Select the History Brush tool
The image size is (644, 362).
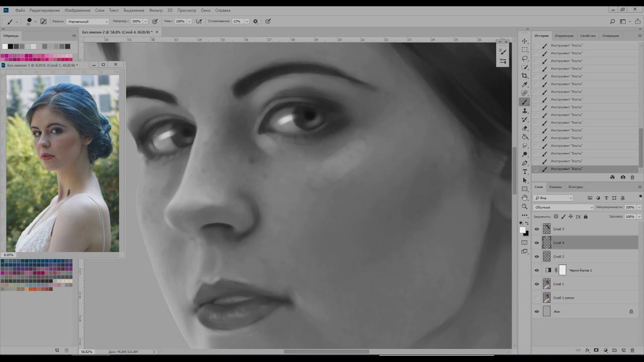[525, 119]
